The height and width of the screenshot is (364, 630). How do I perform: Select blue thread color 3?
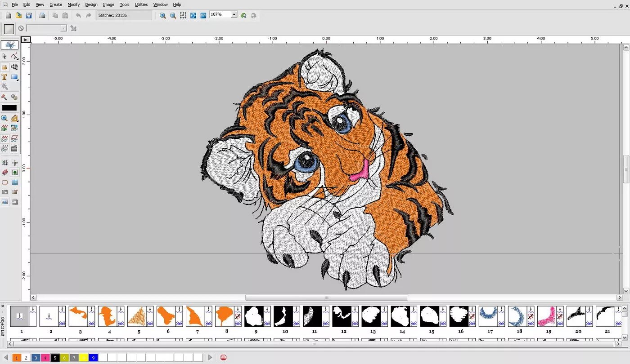point(36,358)
